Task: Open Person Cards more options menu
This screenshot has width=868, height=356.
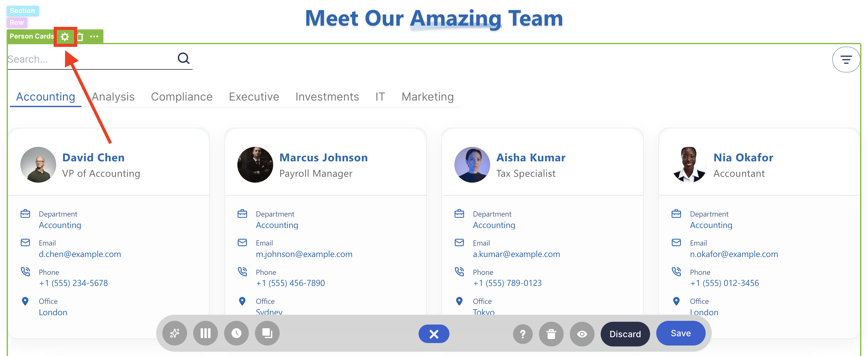Action: click(x=94, y=36)
